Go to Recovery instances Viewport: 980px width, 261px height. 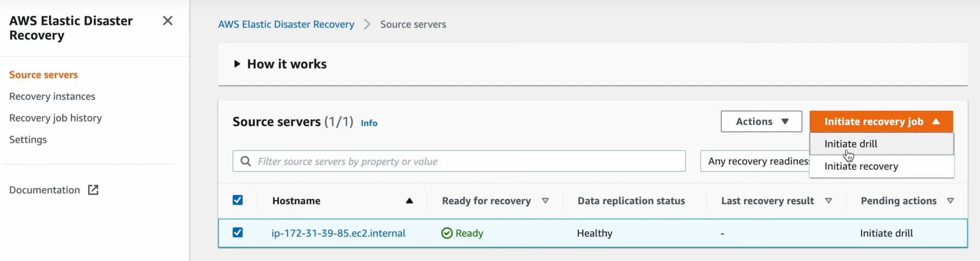tap(52, 96)
